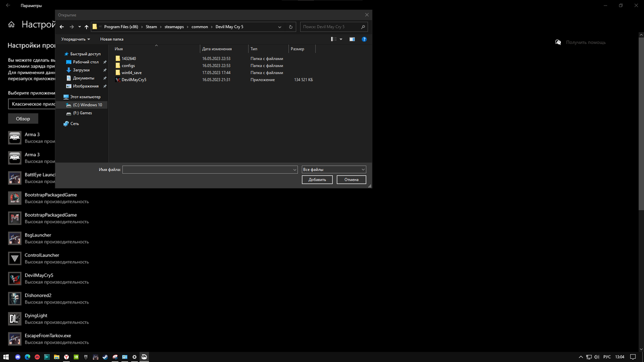The width and height of the screenshot is (644, 362).
Task: Open the volume control in tray
Action: tap(597, 357)
